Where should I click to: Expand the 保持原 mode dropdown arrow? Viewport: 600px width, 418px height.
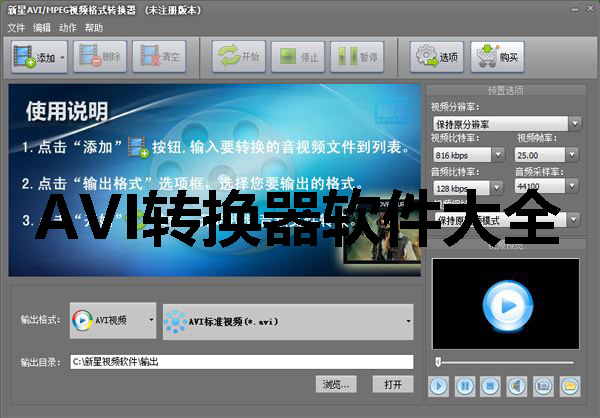pyautogui.click(x=573, y=220)
